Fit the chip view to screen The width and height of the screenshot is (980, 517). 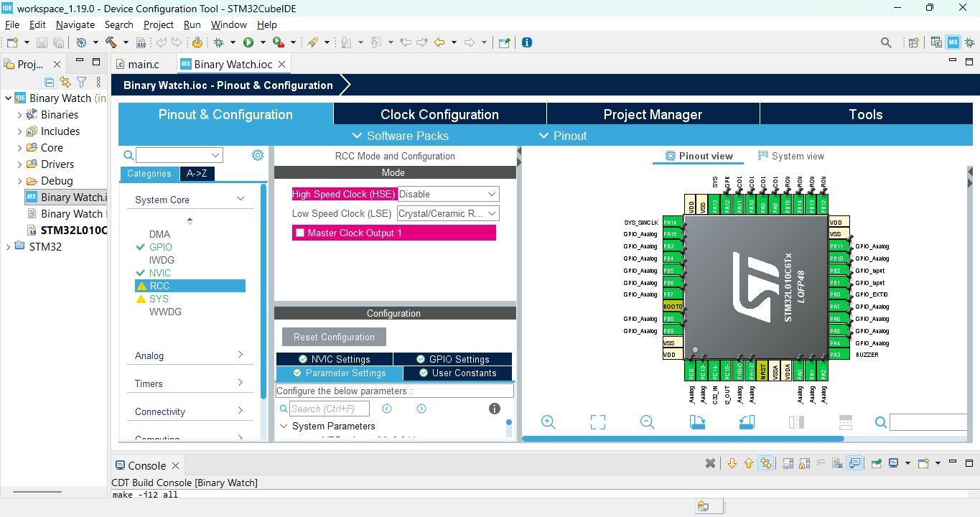[x=598, y=422]
